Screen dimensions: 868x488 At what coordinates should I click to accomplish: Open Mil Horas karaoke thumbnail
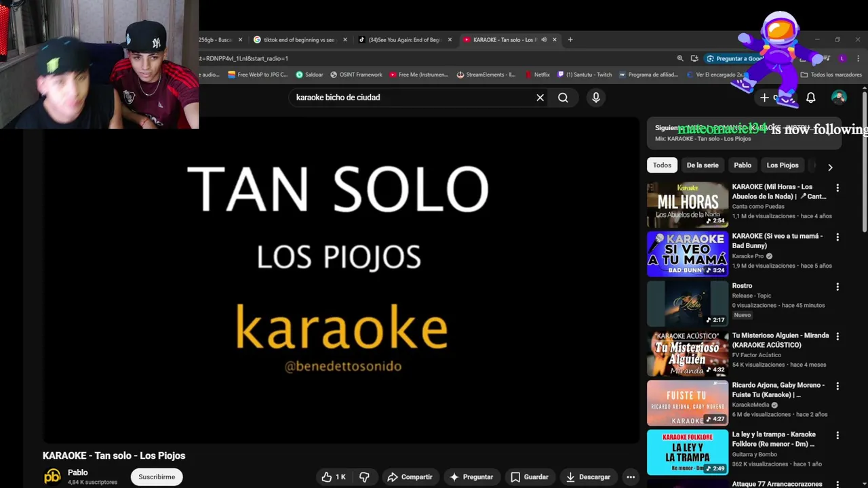[x=688, y=204]
